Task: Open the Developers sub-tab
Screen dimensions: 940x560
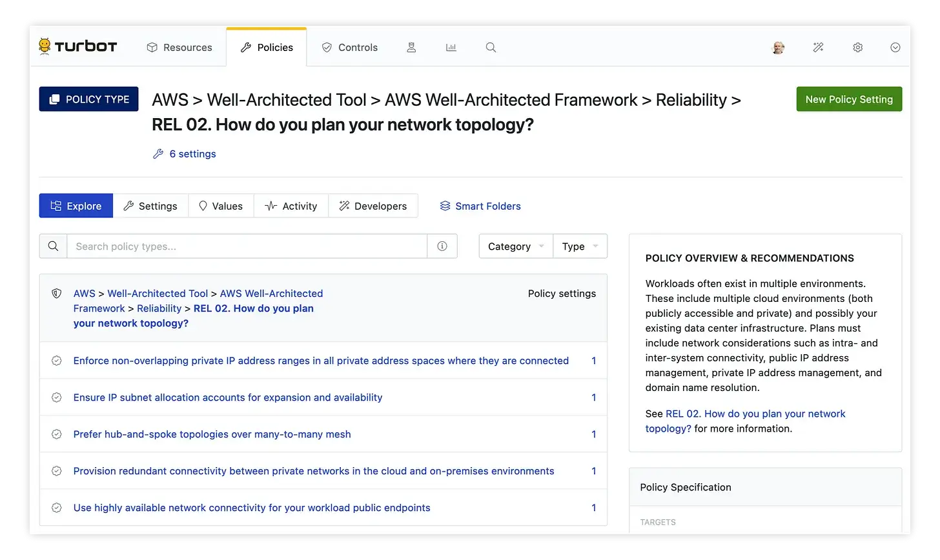Action: (x=373, y=206)
